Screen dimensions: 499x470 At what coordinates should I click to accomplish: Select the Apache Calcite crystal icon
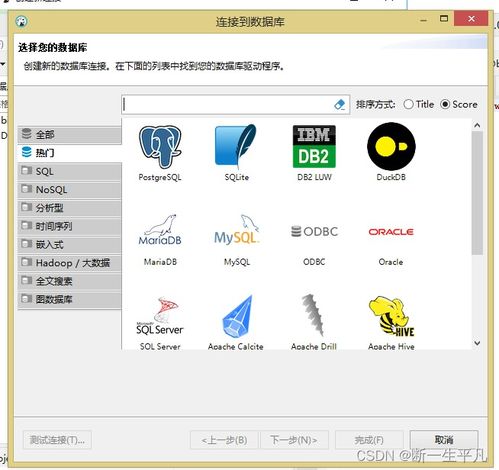click(x=236, y=316)
